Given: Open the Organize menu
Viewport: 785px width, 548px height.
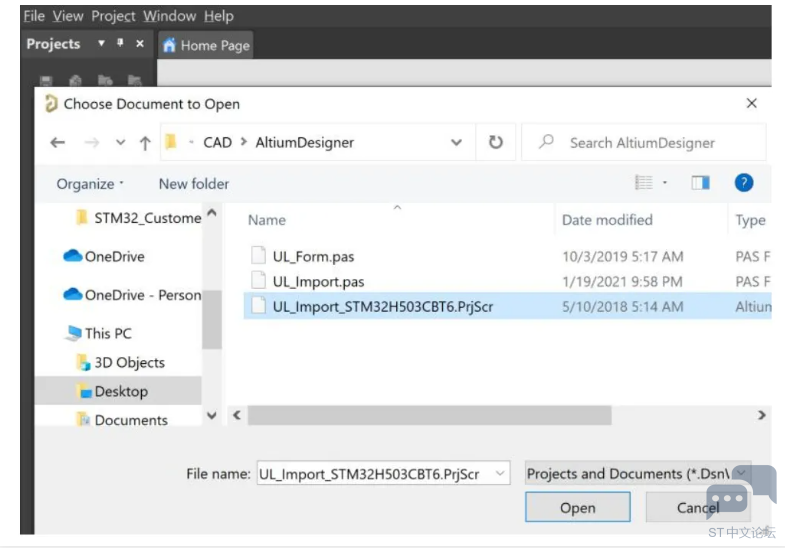Looking at the screenshot, I should pos(89,184).
